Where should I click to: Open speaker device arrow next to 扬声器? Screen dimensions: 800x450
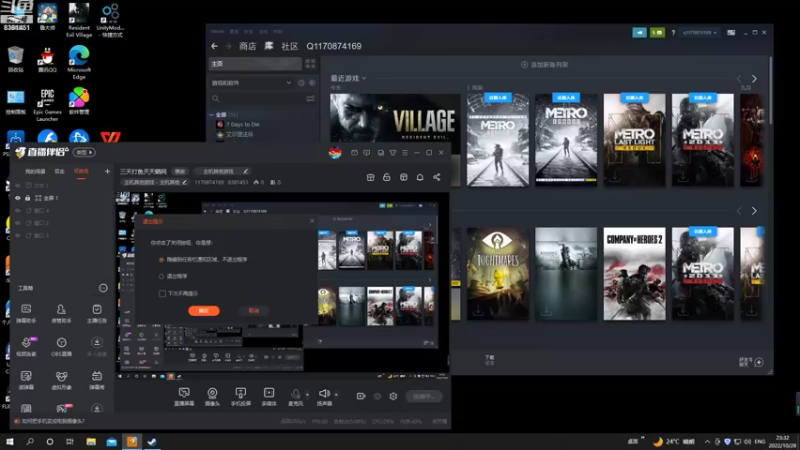(336, 394)
